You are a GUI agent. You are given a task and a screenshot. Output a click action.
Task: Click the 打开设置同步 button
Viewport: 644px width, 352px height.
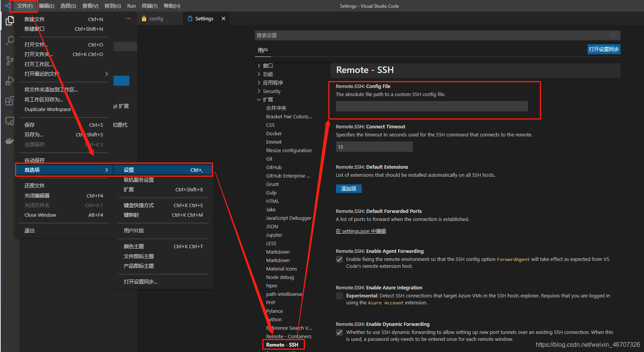(x=604, y=49)
